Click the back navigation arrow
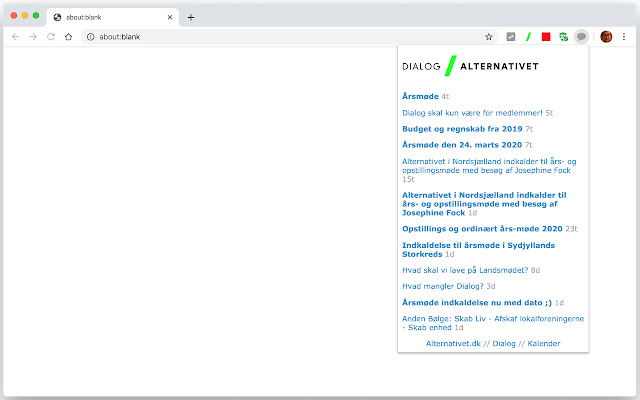 coord(16,37)
